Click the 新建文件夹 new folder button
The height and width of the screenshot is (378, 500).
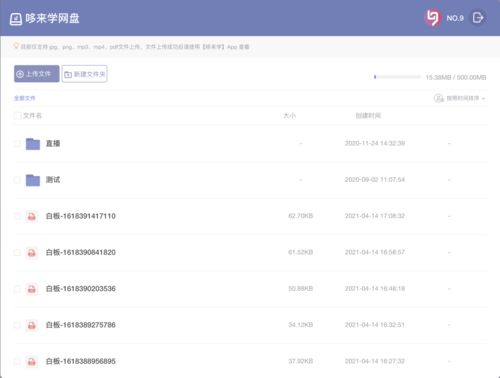(84, 74)
